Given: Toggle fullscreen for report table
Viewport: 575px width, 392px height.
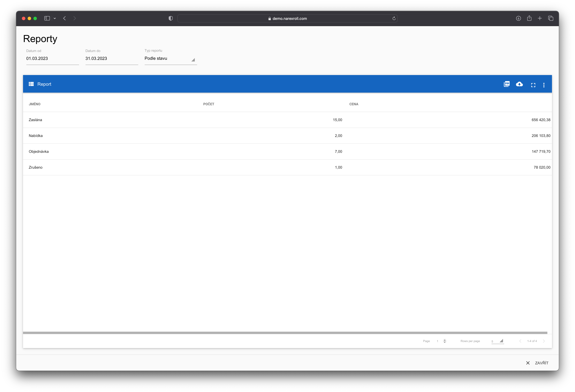Looking at the screenshot, I should pos(533,85).
